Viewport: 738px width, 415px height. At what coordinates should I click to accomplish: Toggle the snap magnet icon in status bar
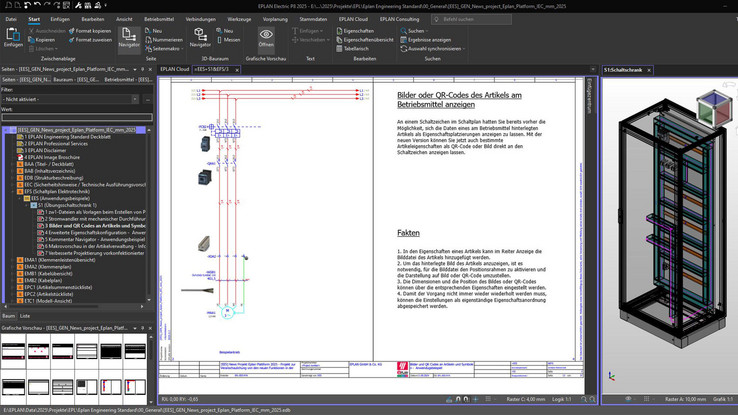458,399
